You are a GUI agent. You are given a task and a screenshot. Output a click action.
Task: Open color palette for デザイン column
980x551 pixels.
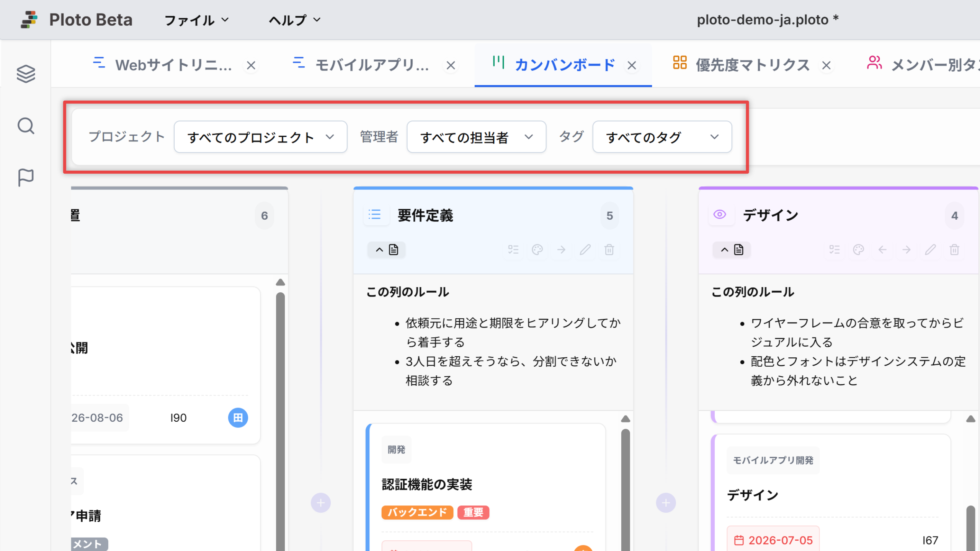point(859,250)
